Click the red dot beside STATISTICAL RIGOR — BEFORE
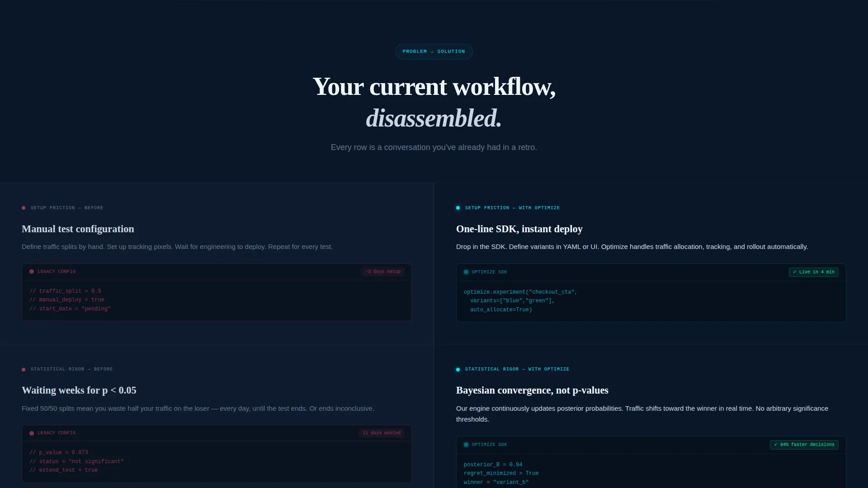This screenshot has height=488, width=868. coord(24,370)
